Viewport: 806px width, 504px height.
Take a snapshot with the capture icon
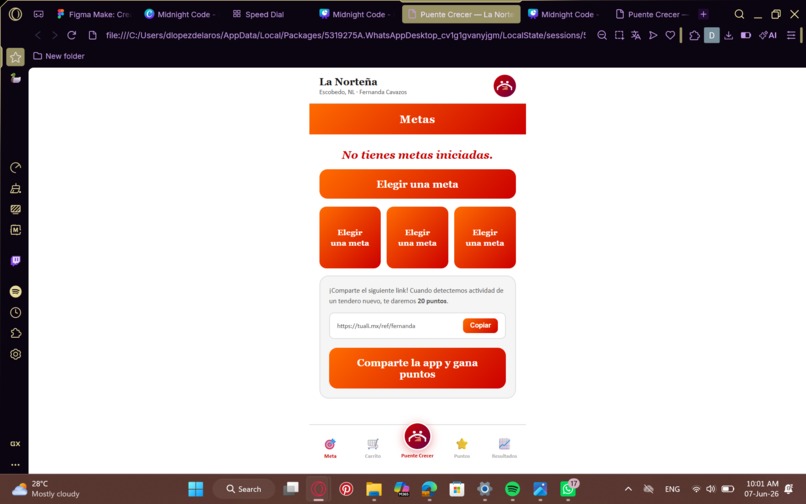[x=619, y=35]
